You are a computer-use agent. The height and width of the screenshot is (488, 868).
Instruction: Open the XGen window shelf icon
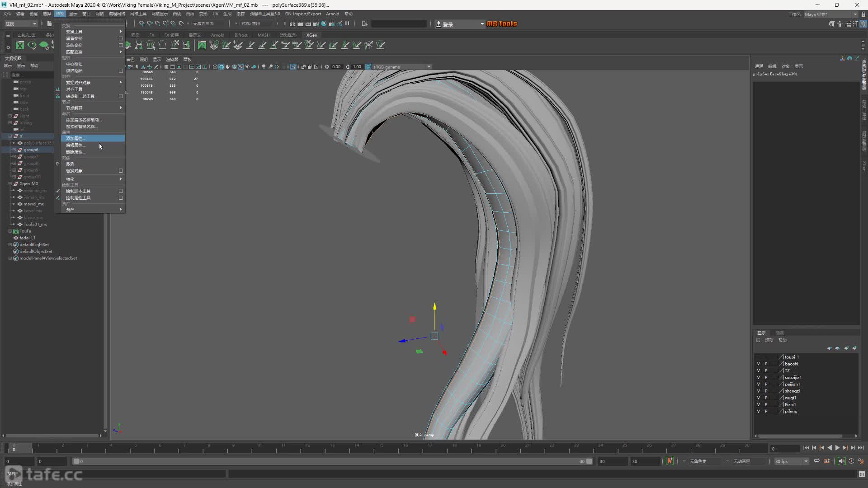click(20, 45)
